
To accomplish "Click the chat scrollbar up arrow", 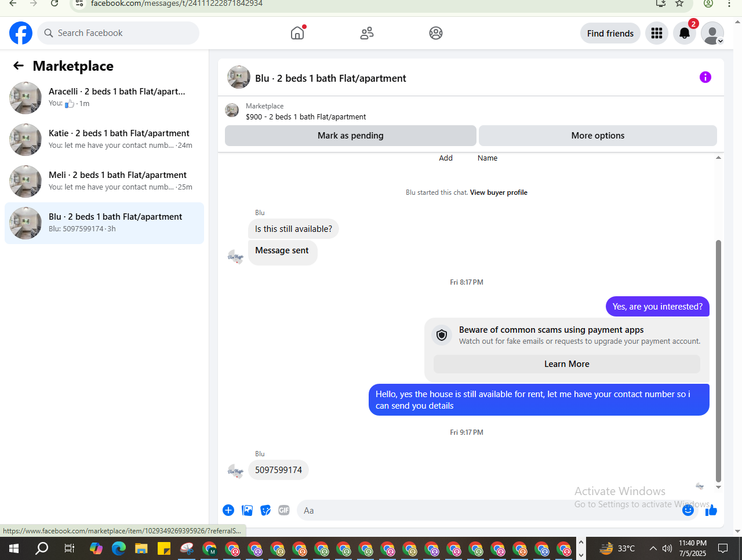I will pyautogui.click(x=718, y=158).
